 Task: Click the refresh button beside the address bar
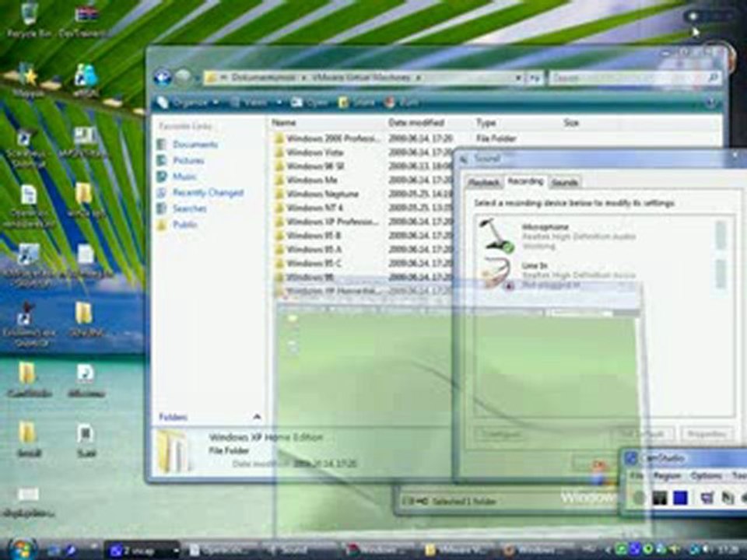tap(535, 78)
